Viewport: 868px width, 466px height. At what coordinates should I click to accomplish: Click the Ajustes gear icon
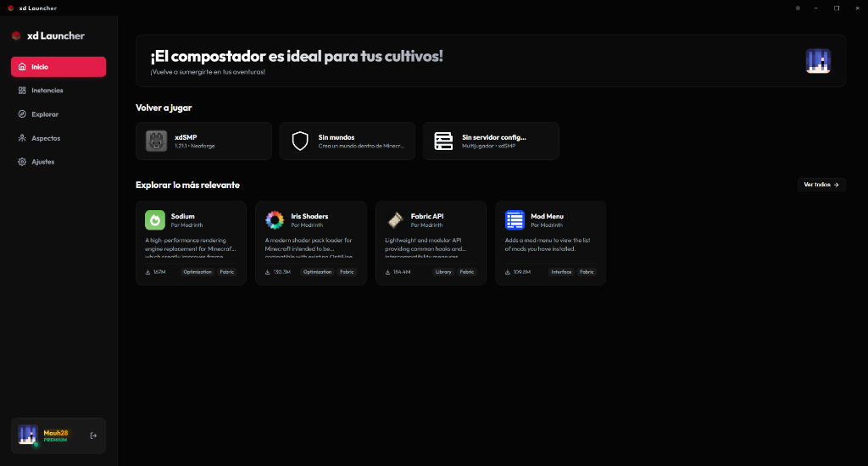coord(22,162)
